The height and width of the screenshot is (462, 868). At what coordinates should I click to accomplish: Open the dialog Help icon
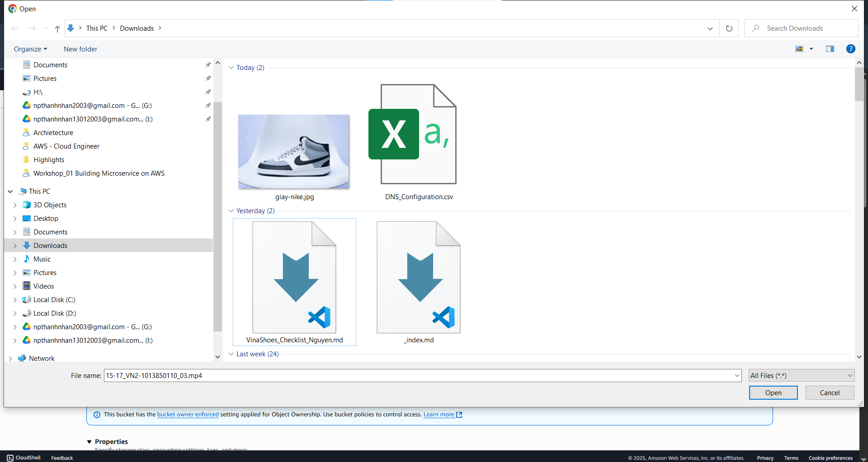coord(851,49)
